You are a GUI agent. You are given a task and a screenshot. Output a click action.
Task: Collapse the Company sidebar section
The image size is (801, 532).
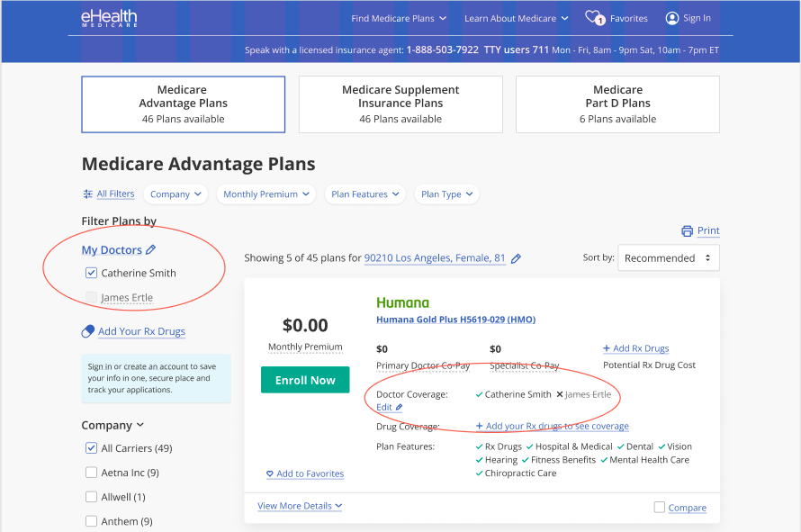tap(112, 425)
